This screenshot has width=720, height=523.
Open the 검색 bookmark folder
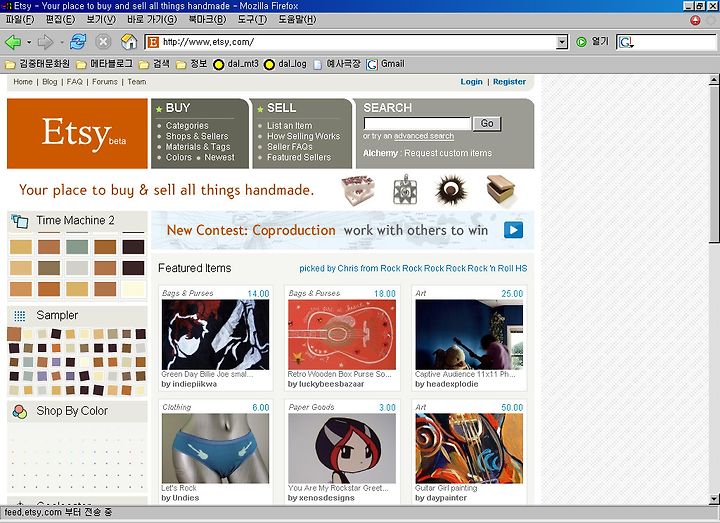pyautogui.click(x=154, y=64)
